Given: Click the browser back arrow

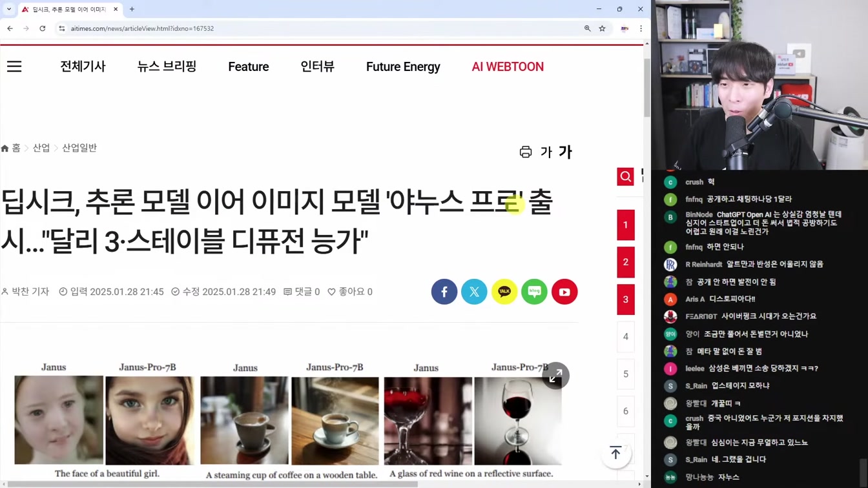Looking at the screenshot, I should (10, 28).
